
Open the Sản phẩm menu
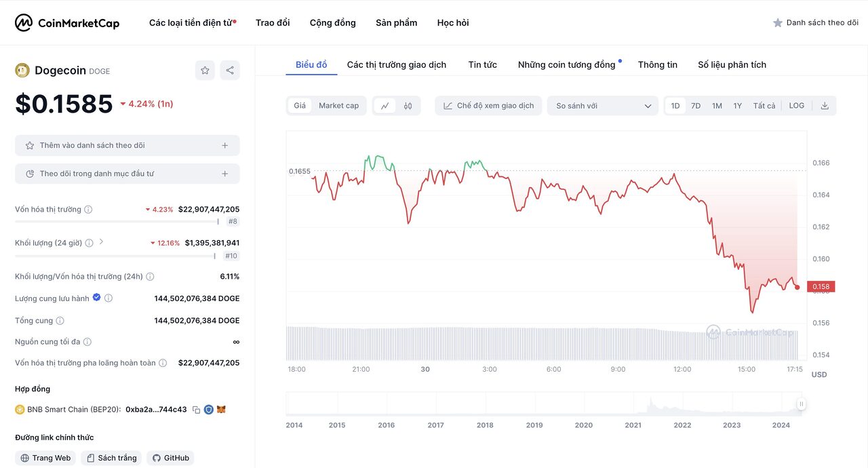397,23
